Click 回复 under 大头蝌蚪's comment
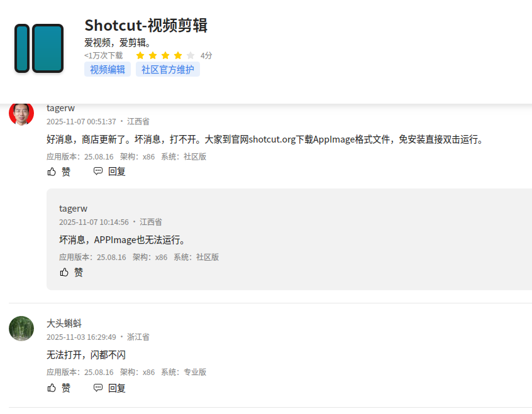This screenshot has width=532, height=414. pos(117,388)
